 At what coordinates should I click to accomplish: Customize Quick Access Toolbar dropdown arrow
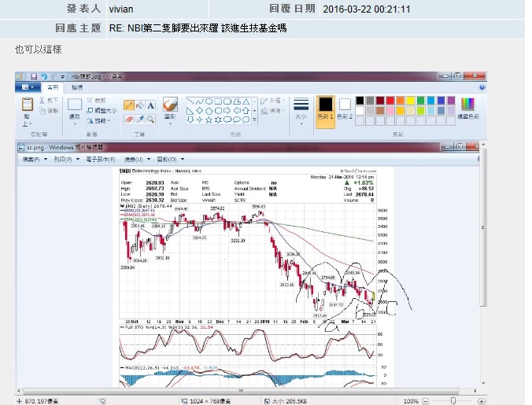[62, 77]
